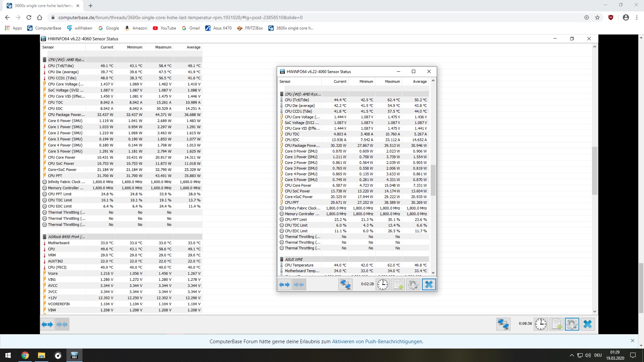Viewport: 644px width, 362px height.
Task: Click the network computers icon in small HWiNFO window
Action: click(x=345, y=285)
